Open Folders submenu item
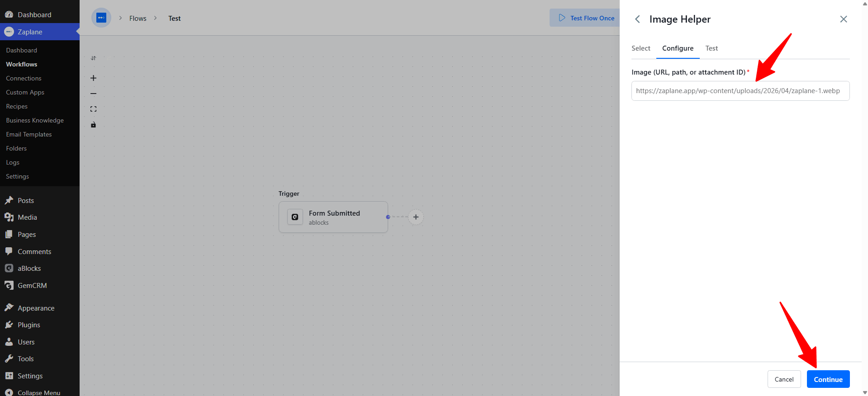 (16, 148)
